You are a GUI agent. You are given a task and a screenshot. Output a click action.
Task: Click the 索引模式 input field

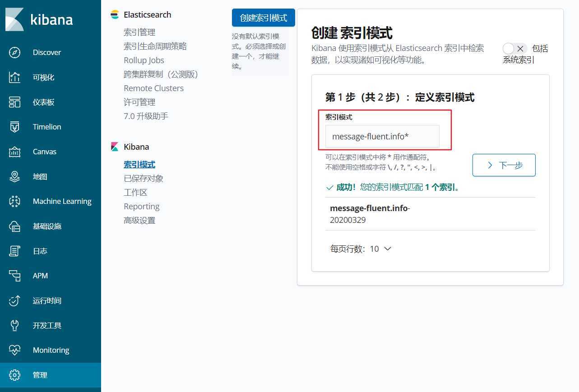click(x=382, y=136)
